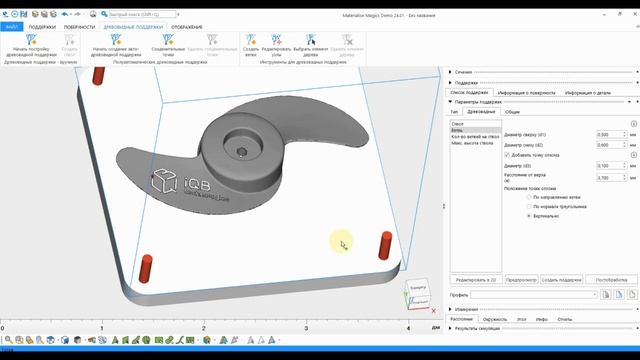Open the Undo history dropdown arrow
The width and height of the screenshot is (640, 360).
71,14
